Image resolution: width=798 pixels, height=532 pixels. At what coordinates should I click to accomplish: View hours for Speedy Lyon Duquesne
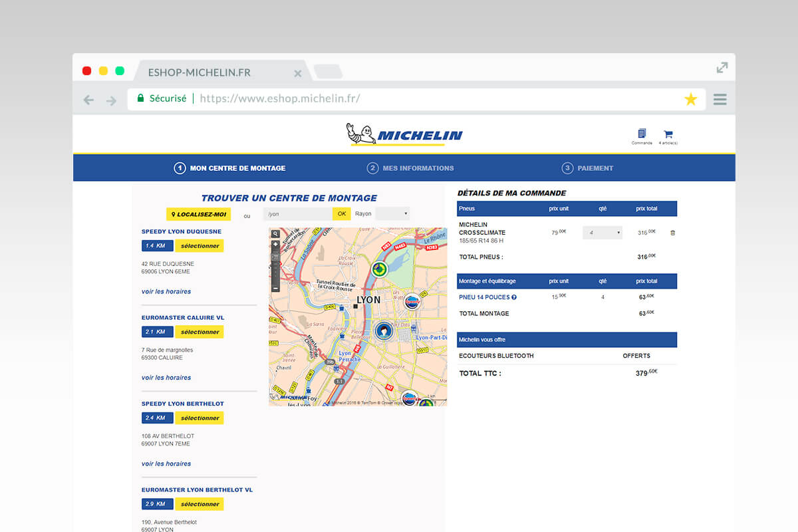[166, 291]
